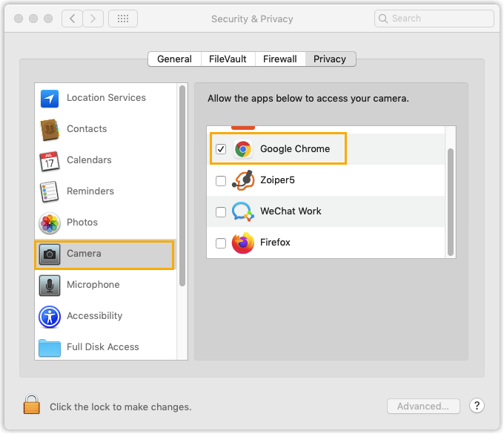Select the Calendars label in sidebar
Viewport: 504px width, 434px height.
pos(89,160)
